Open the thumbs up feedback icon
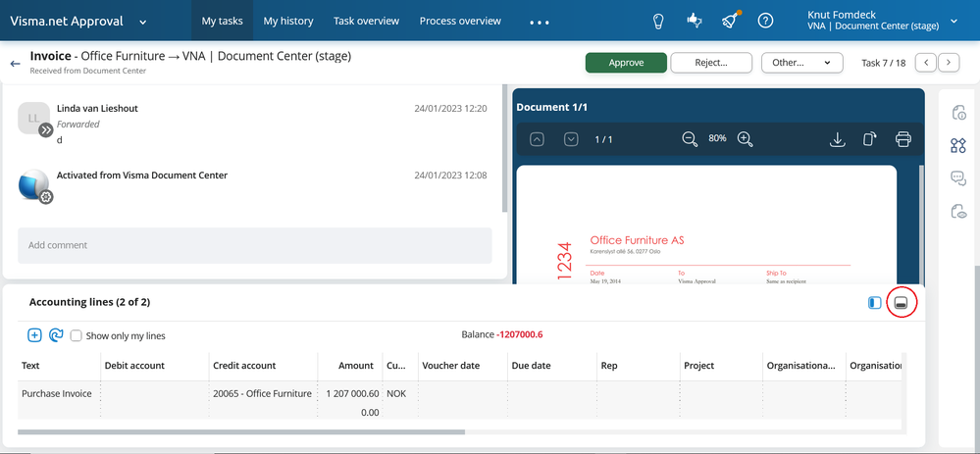 (694, 21)
